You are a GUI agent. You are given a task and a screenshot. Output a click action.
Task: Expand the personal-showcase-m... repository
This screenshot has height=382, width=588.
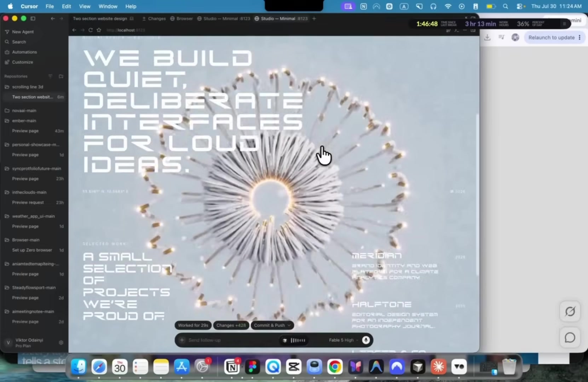[35, 145]
